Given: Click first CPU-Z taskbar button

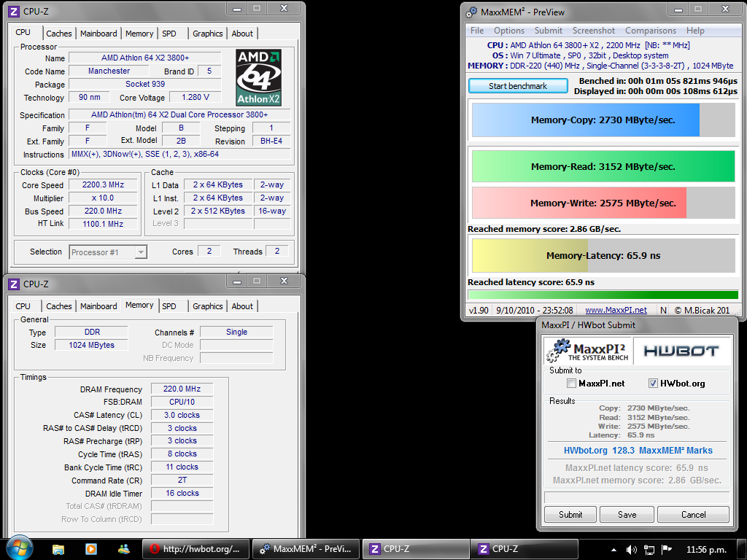Looking at the screenshot, I should (x=415, y=549).
